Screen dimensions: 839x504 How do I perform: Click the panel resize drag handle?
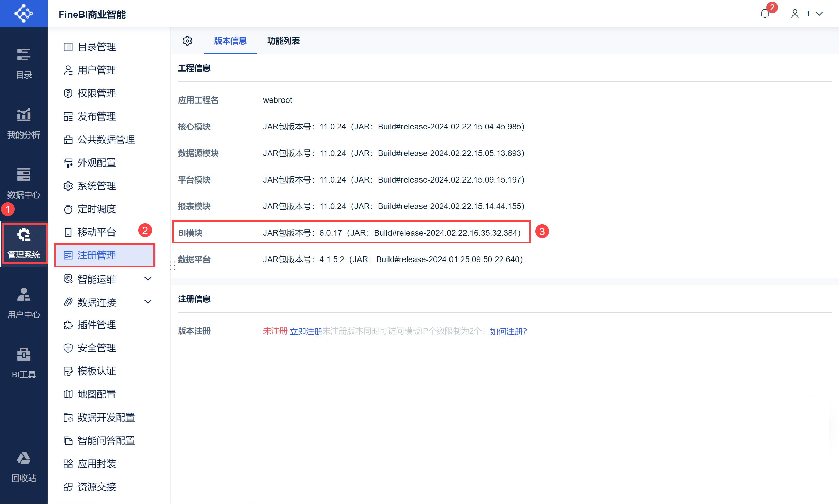point(172,266)
